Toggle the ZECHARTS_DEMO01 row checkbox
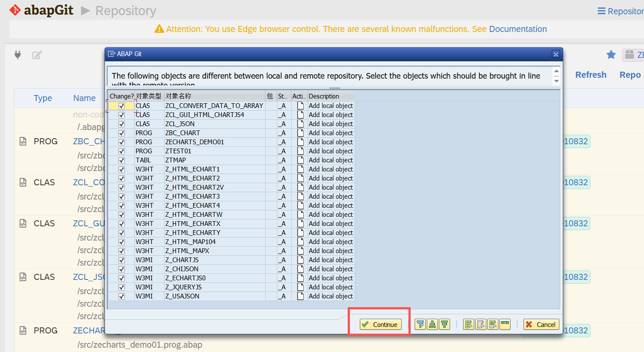The width and height of the screenshot is (644, 352). (121, 142)
